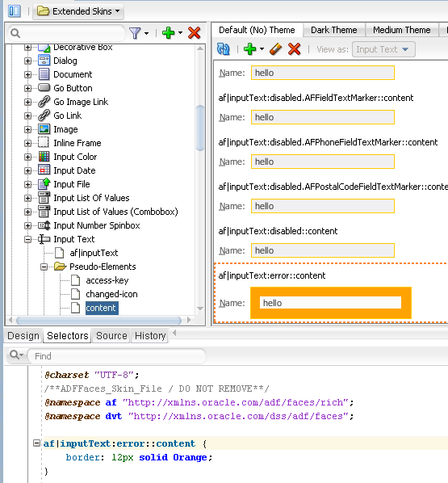Expand the Input Date tree node
Image resolution: width=448 pixels, height=483 pixels.
[x=27, y=170]
